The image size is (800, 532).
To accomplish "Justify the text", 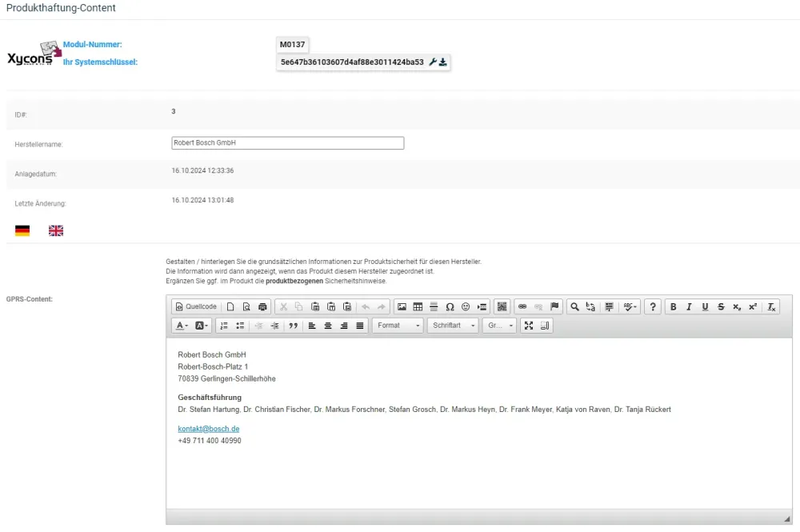I will point(360,326).
